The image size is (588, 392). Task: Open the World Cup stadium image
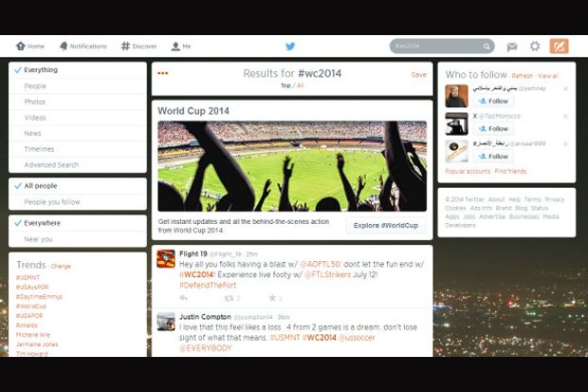point(292,166)
